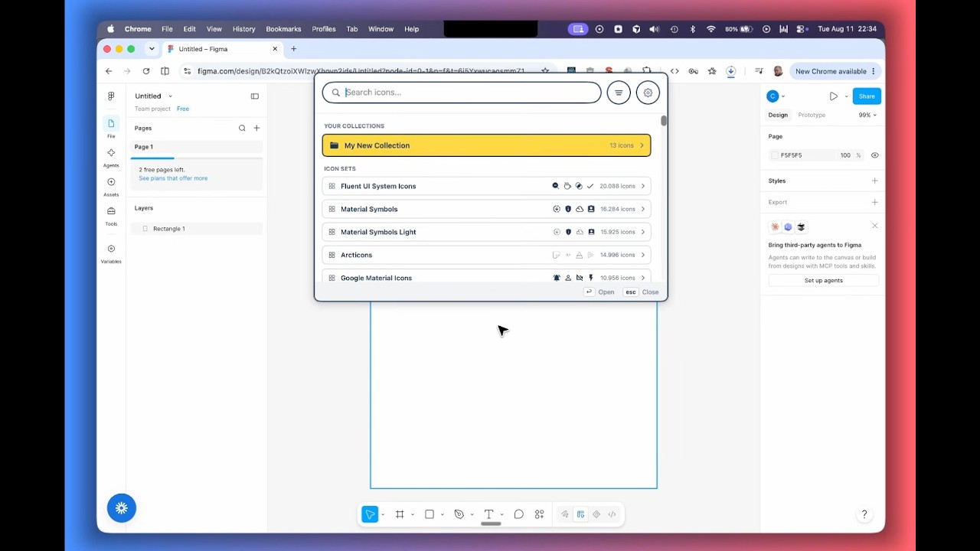Open the Agents sidebar panel
This screenshot has width=980, height=551.
(x=111, y=157)
